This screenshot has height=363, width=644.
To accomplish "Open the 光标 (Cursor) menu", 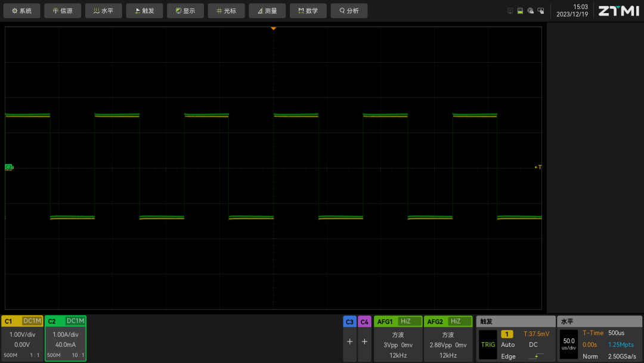I will pyautogui.click(x=227, y=11).
